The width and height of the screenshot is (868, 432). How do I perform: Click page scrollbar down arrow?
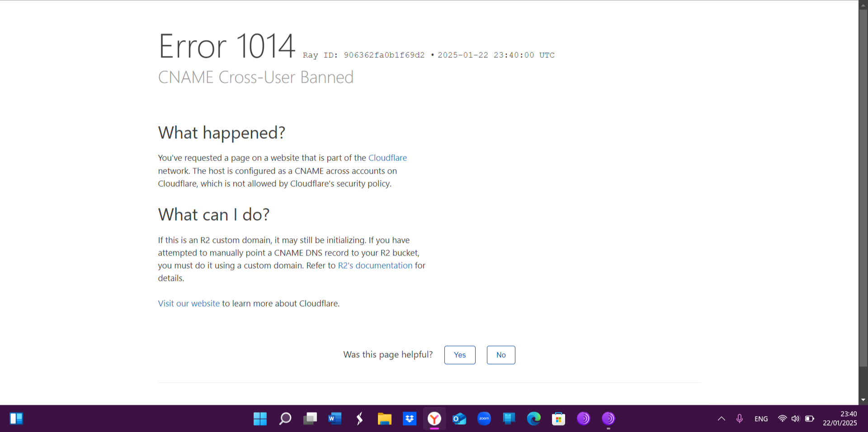(x=863, y=400)
